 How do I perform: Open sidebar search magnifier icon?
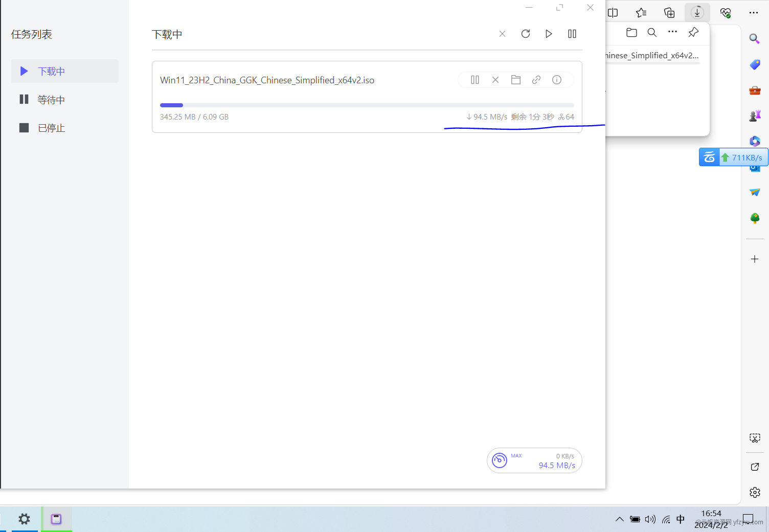click(755, 38)
